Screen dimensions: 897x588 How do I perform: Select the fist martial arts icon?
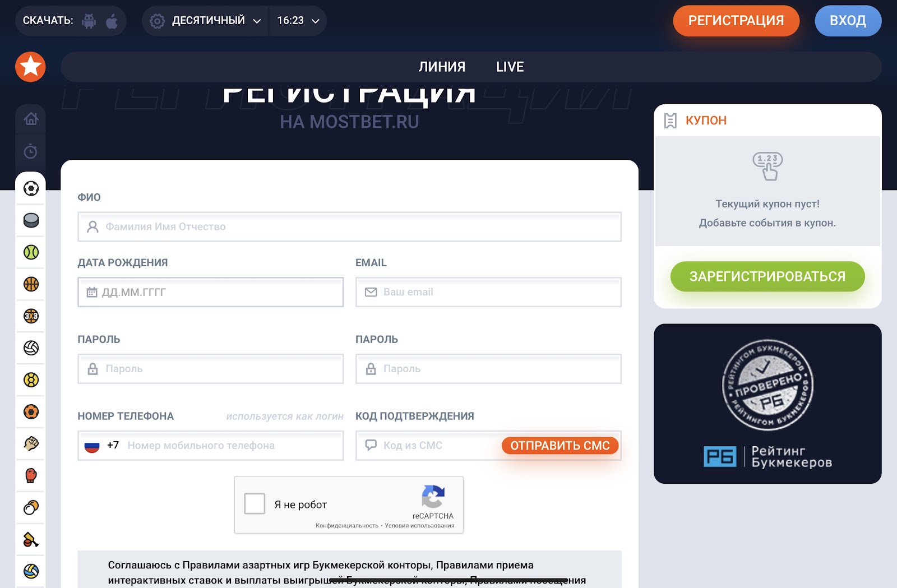31,444
